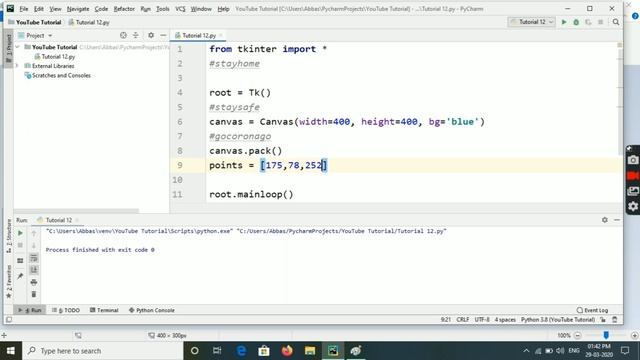Hide the Run panel with minus icon
Viewport: 640px width, 360px height.
pyautogui.click(x=617, y=220)
